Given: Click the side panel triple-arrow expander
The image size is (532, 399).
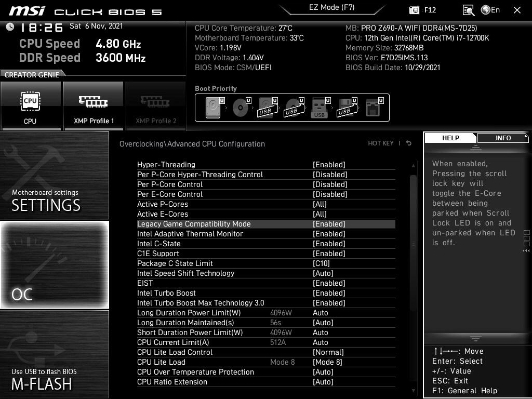Looking at the screenshot, I should 526,251.
